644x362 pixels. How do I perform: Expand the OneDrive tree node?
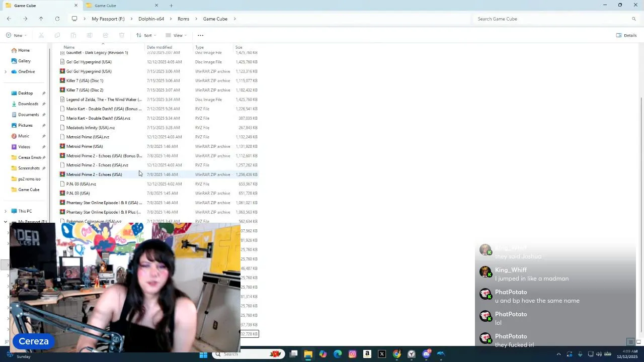click(x=6, y=72)
